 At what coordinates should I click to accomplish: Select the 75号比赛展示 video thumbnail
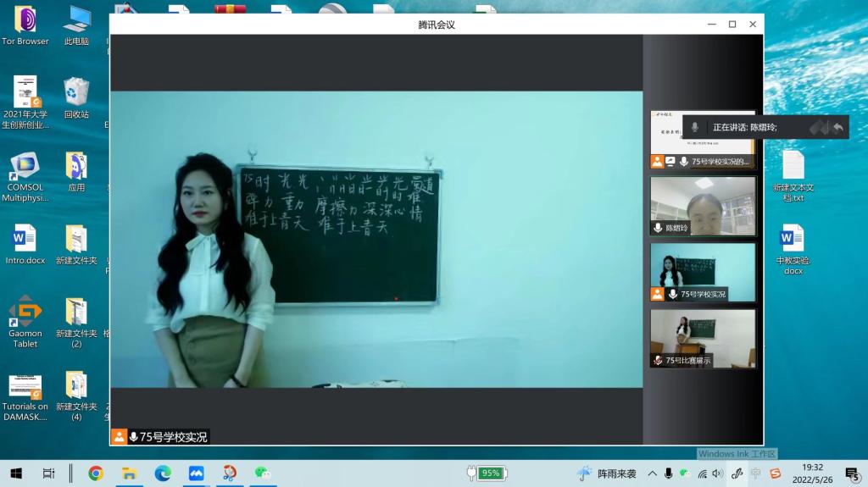[703, 338]
